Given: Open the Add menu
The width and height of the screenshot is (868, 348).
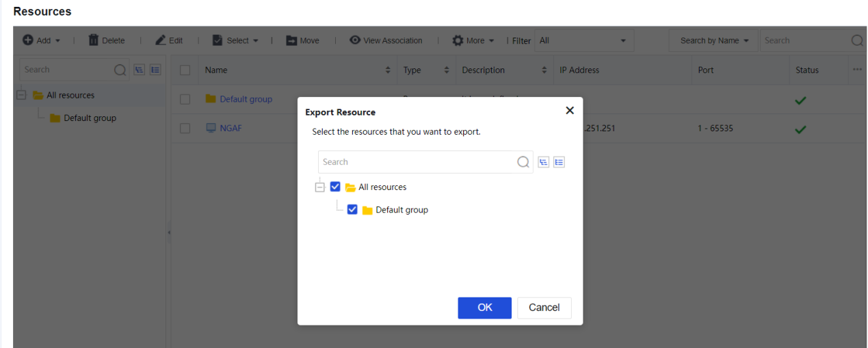Looking at the screenshot, I should [42, 40].
